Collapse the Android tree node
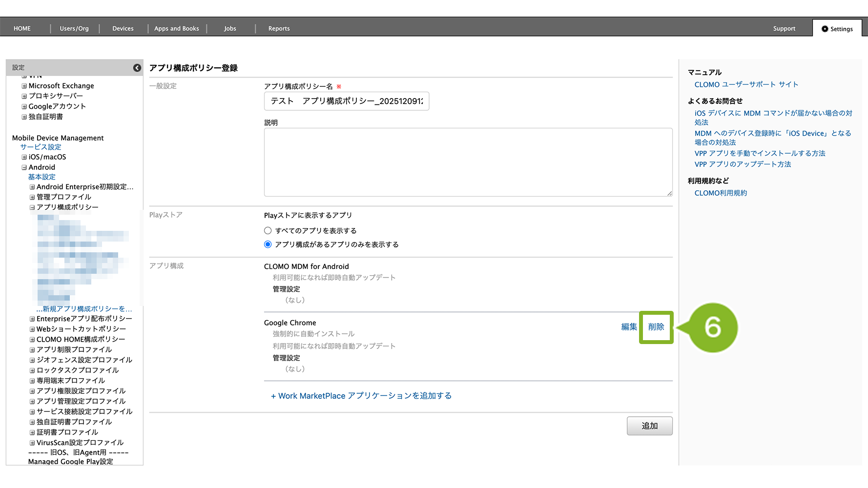Screen dimensions: 868x488 pyautogui.click(x=24, y=167)
